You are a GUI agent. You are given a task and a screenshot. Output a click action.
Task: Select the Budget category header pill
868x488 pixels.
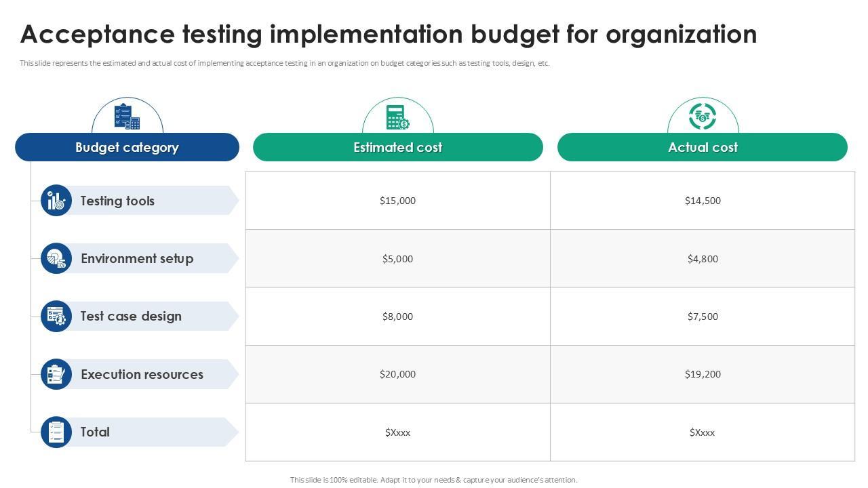[x=127, y=147]
